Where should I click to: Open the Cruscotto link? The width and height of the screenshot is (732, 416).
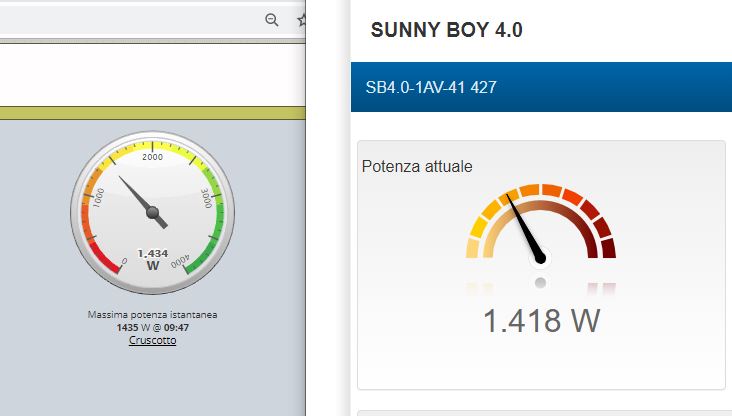point(153,340)
